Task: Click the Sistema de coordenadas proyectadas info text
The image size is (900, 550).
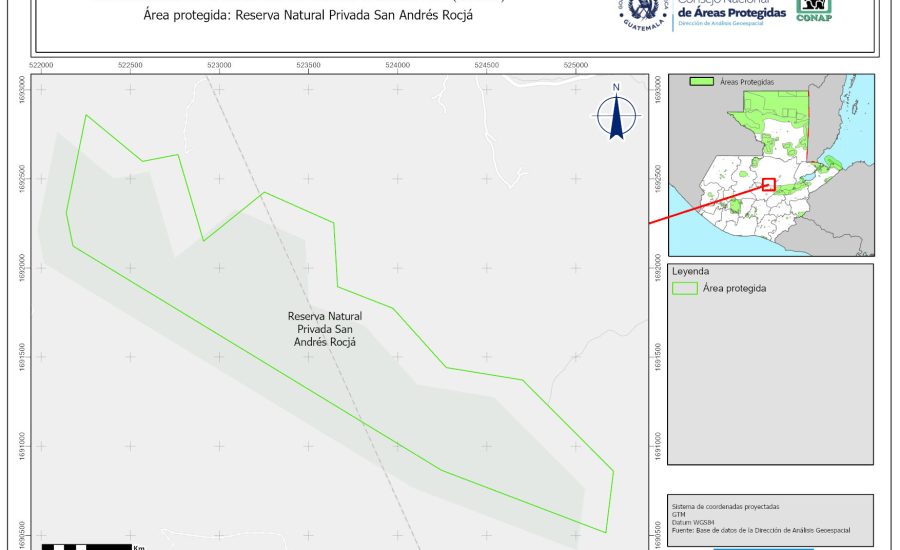Action: click(726, 508)
